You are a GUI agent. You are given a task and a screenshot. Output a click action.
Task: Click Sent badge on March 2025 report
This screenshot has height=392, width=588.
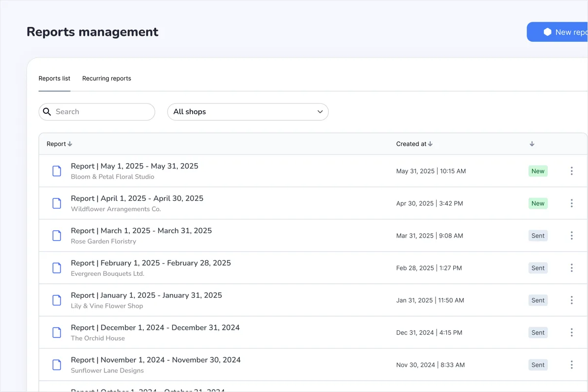pyautogui.click(x=538, y=236)
